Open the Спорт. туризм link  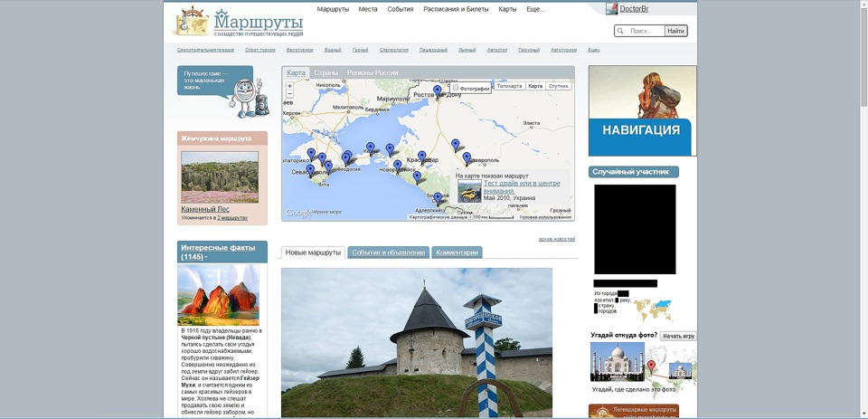[260, 50]
